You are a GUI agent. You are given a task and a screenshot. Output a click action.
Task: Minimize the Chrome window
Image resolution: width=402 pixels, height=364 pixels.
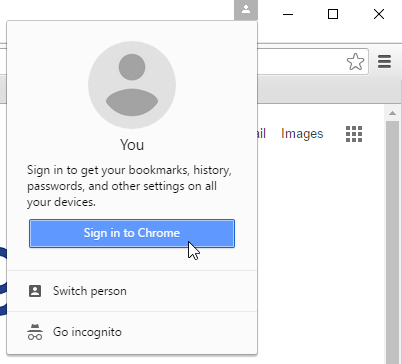click(x=288, y=14)
